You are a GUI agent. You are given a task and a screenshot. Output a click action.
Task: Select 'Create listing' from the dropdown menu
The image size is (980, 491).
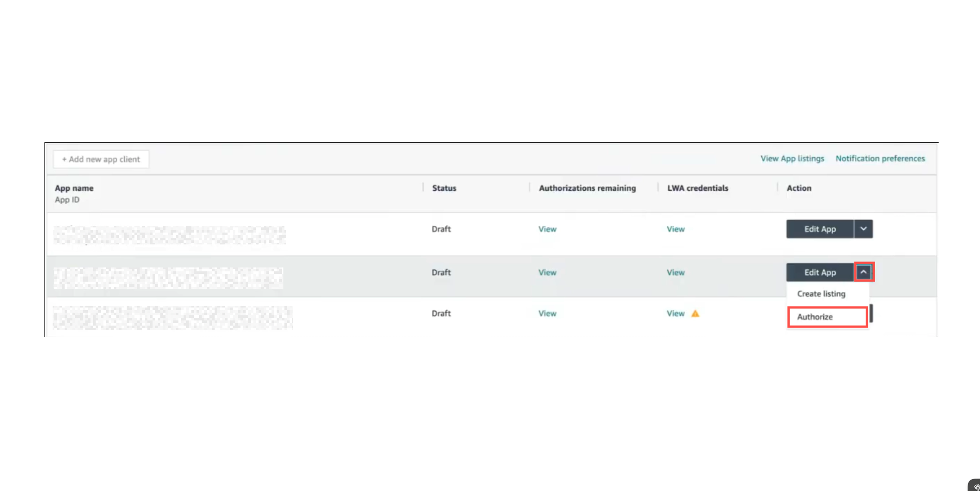tap(821, 294)
